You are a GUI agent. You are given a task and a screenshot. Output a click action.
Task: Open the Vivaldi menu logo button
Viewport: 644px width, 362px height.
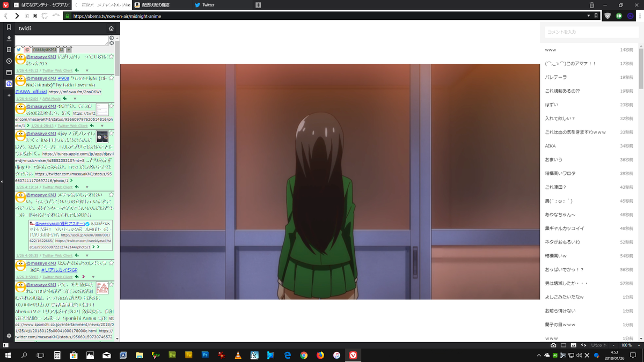tap(5, 5)
